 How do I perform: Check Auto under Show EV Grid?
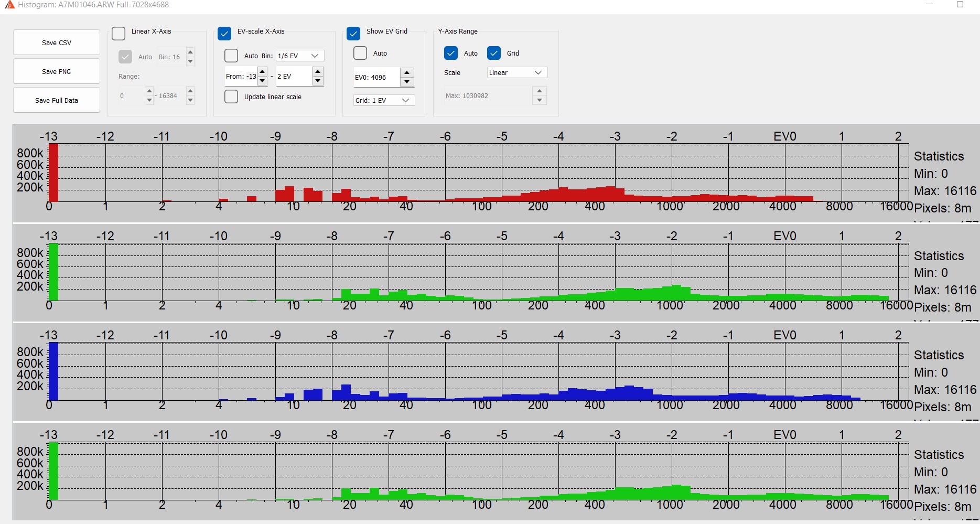(360, 53)
